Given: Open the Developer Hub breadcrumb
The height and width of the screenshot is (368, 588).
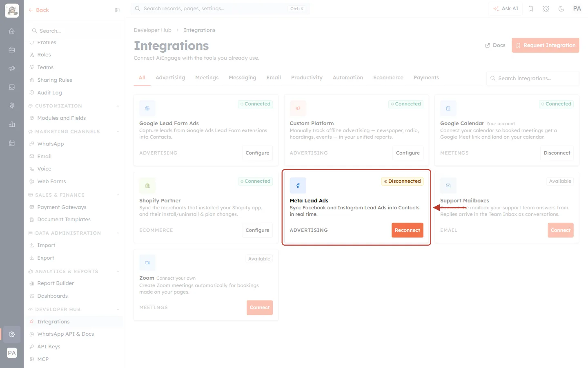Looking at the screenshot, I should tap(153, 30).
